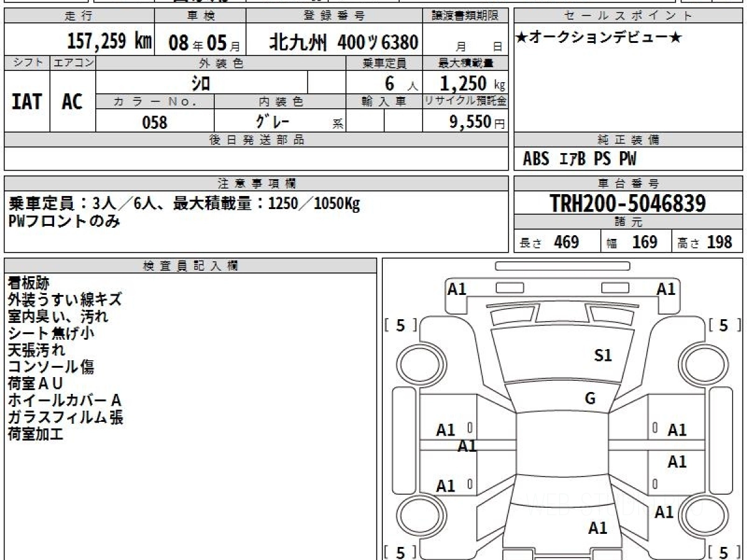Click the 看板跡 inspector note line

click(28, 282)
